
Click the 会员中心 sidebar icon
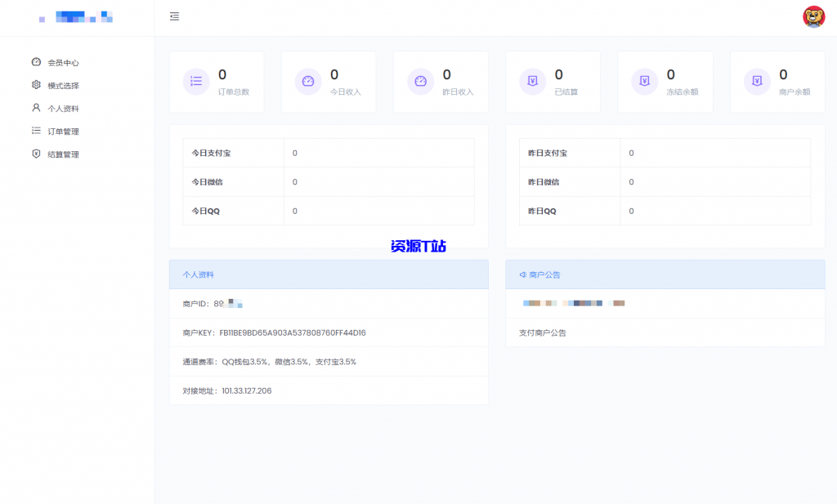pos(34,61)
